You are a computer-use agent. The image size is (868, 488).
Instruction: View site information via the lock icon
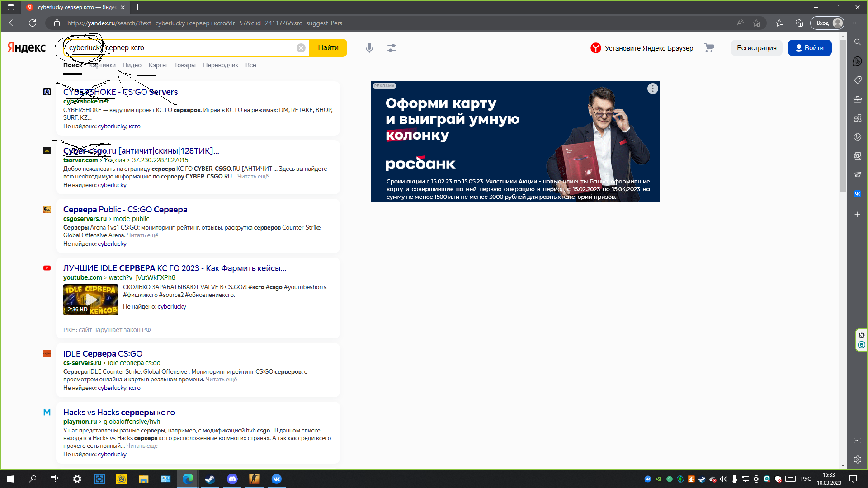(57, 23)
